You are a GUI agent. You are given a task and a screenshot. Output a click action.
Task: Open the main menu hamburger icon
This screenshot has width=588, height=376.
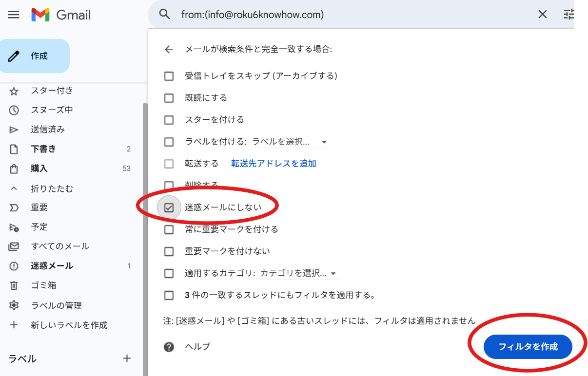click(14, 15)
